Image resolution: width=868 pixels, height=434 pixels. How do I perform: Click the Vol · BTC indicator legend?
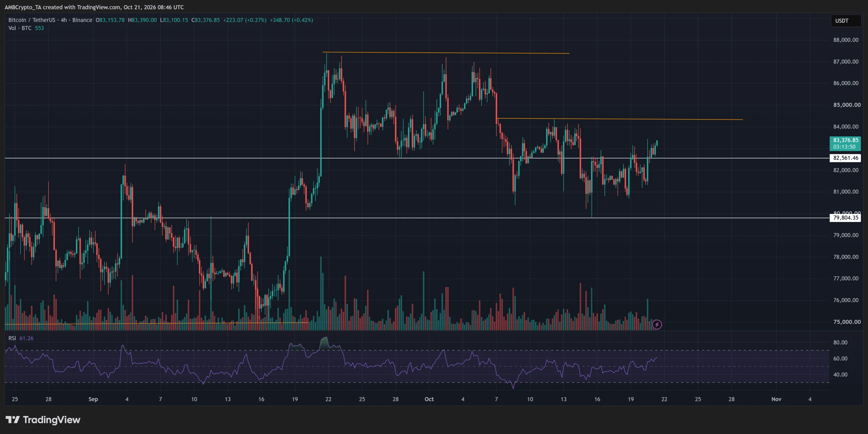pos(26,28)
